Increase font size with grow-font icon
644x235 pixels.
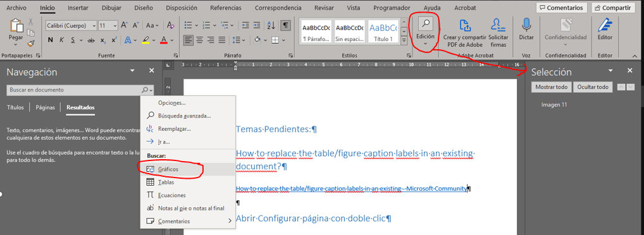pyautogui.click(x=124, y=25)
